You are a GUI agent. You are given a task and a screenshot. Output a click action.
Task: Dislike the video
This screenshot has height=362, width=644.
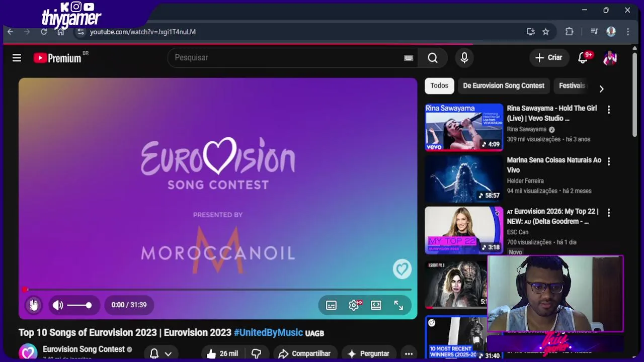coord(256,354)
